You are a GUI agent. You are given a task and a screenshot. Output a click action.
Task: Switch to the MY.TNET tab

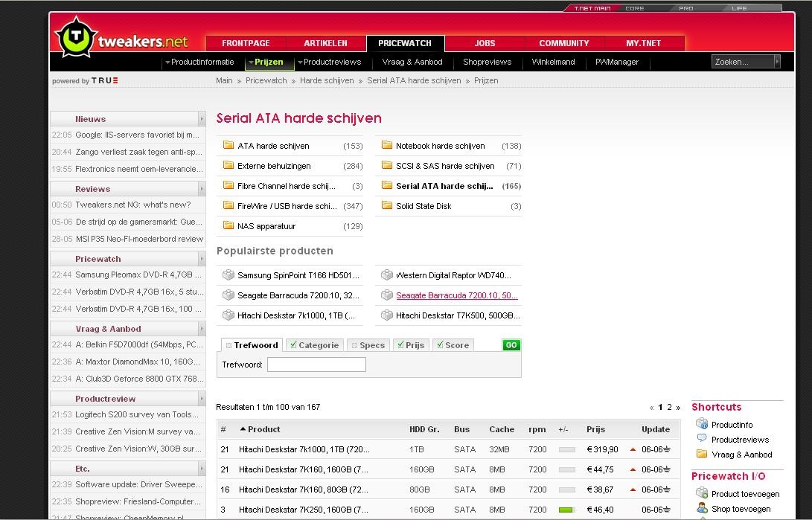click(x=644, y=43)
